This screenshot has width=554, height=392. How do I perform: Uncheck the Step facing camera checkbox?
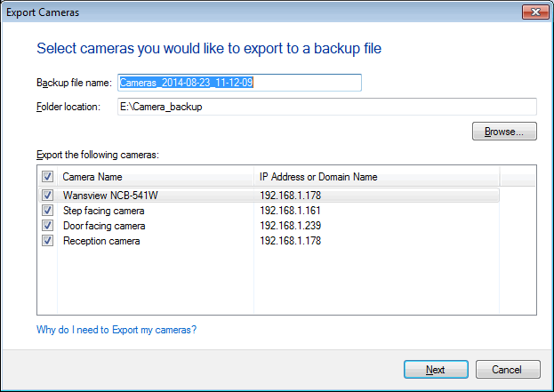pos(47,211)
